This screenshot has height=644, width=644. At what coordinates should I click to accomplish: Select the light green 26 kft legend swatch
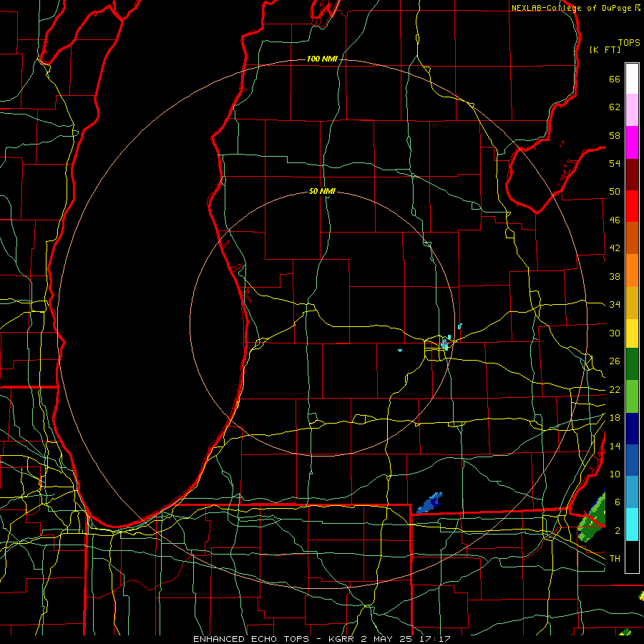[632, 396]
